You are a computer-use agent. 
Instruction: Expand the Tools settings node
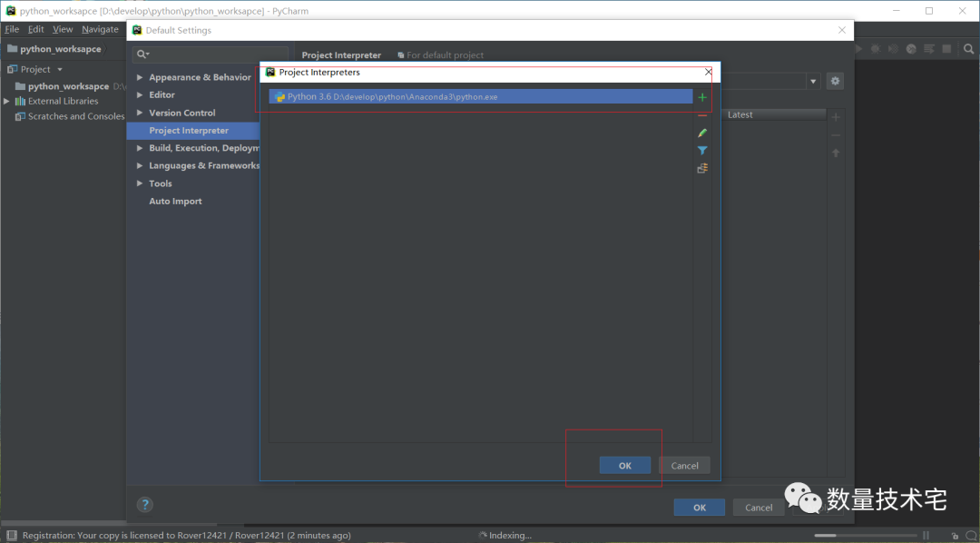tap(140, 183)
